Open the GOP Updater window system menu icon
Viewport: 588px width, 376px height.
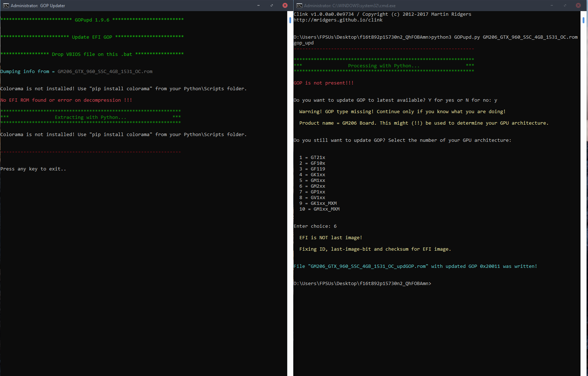[x=6, y=5]
